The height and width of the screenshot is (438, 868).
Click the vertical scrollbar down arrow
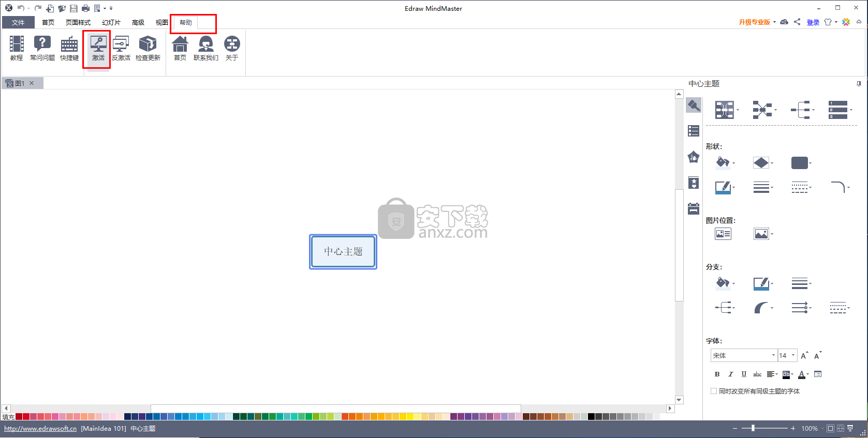(679, 400)
